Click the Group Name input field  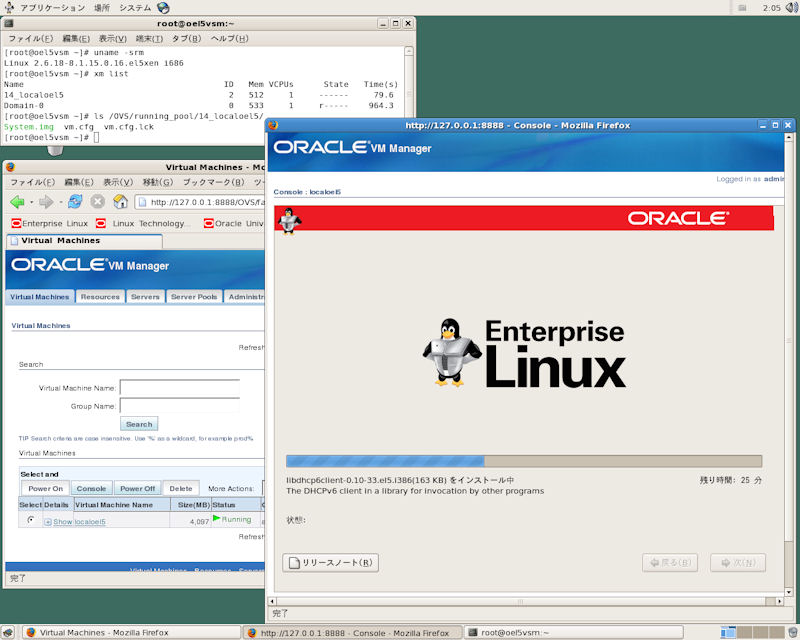pyautogui.click(x=180, y=406)
